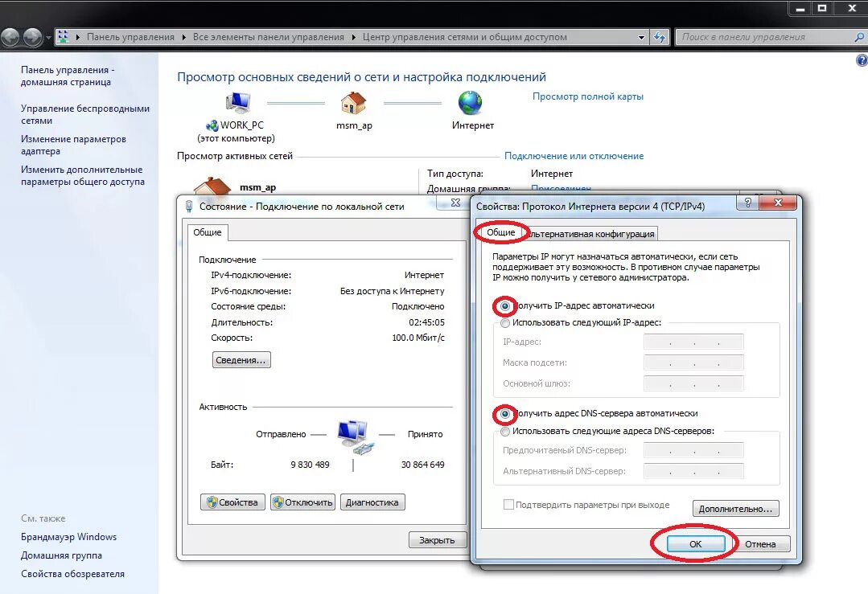
Task: Select 'Получить адрес DNS-сервера автоматически' option
Action: (x=505, y=414)
